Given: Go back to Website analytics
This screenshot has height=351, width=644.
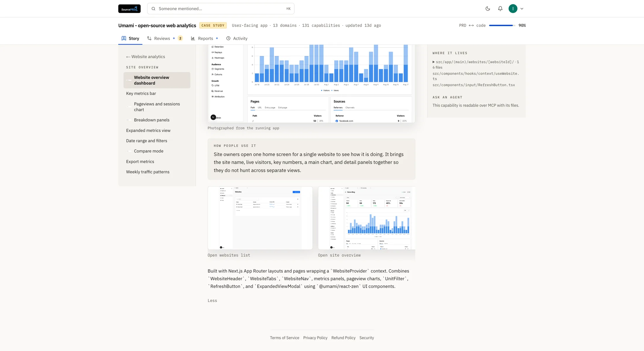Looking at the screenshot, I should pos(145,57).
